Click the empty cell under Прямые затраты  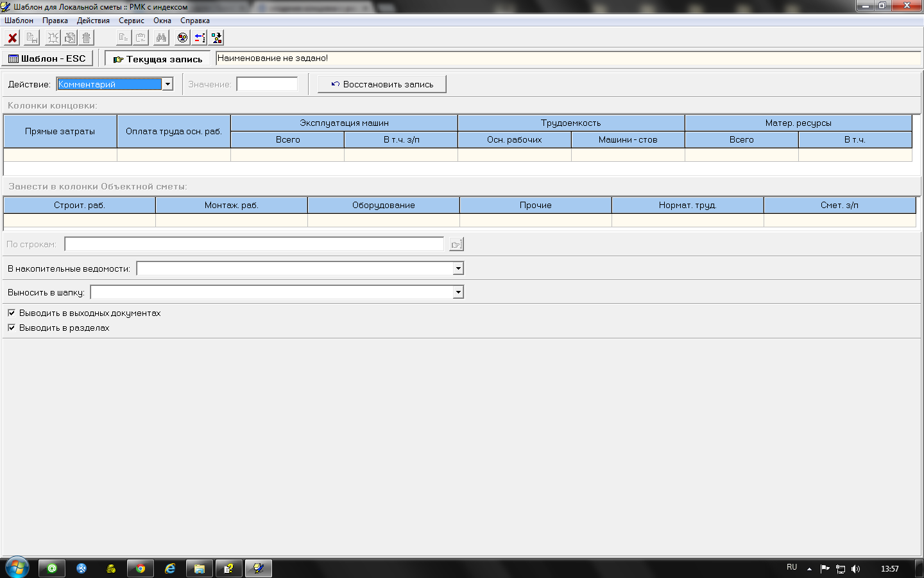click(60, 155)
